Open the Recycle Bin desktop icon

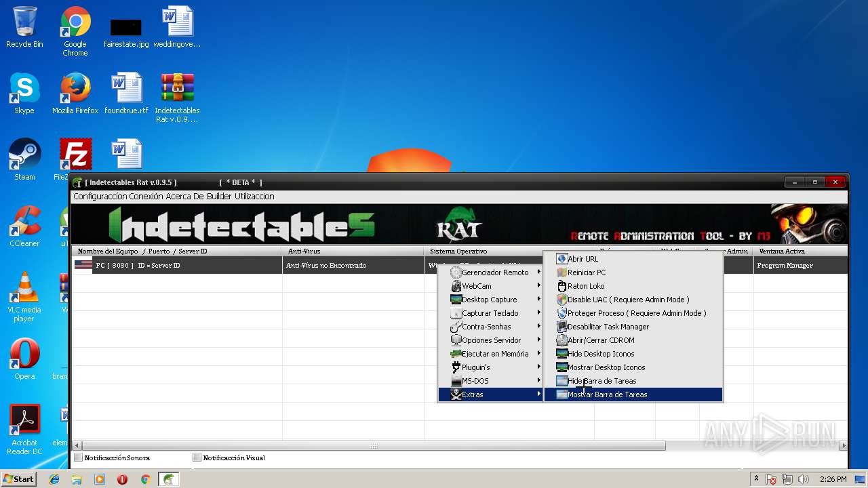point(24,27)
